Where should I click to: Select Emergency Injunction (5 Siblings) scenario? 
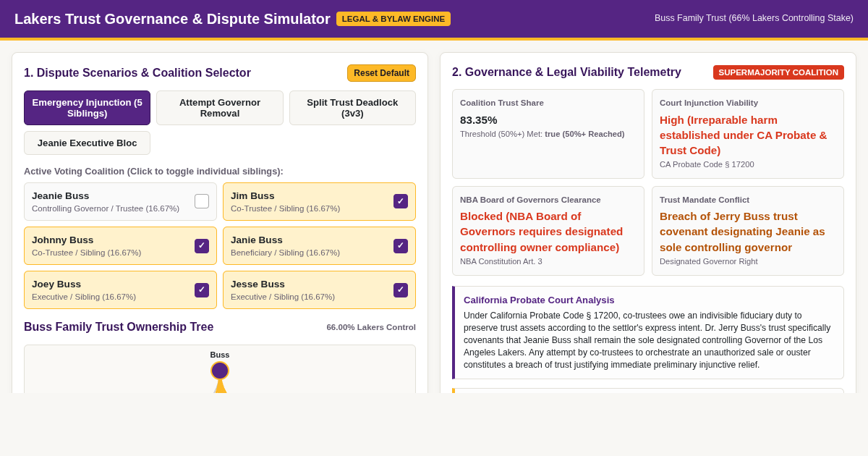tap(87, 108)
